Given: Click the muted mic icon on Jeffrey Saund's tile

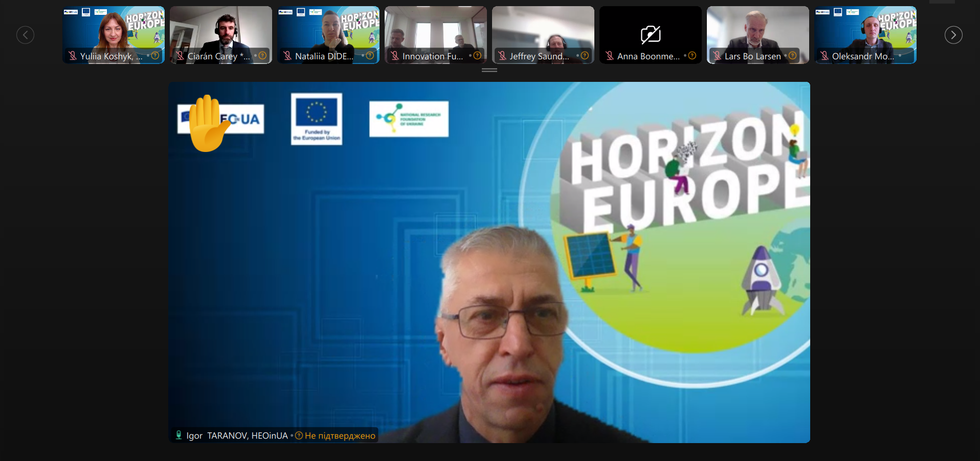Looking at the screenshot, I should [x=502, y=56].
